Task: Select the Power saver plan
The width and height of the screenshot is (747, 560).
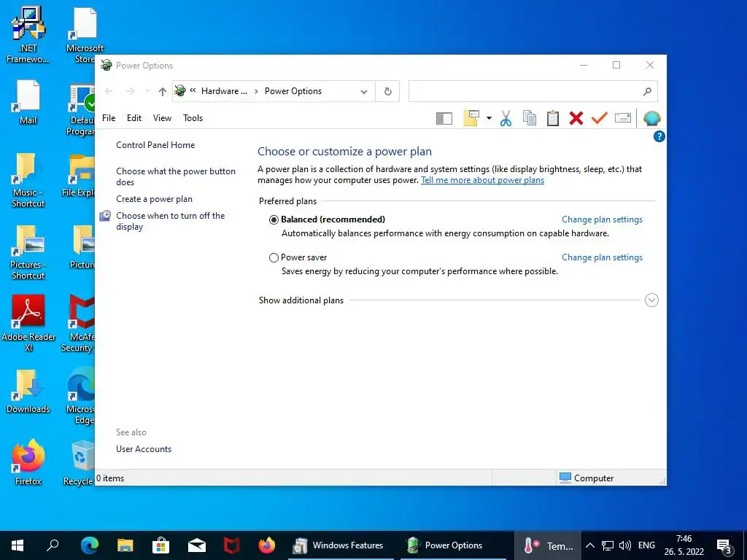Action: point(274,257)
